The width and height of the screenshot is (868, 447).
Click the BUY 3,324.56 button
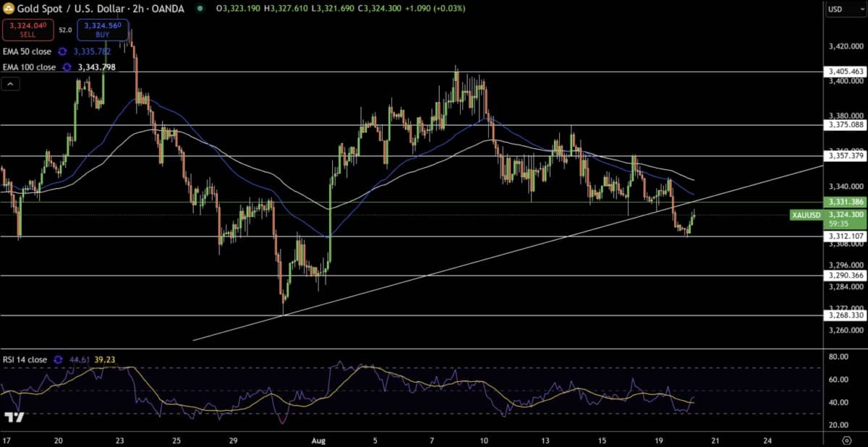click(x=103, y=30)
